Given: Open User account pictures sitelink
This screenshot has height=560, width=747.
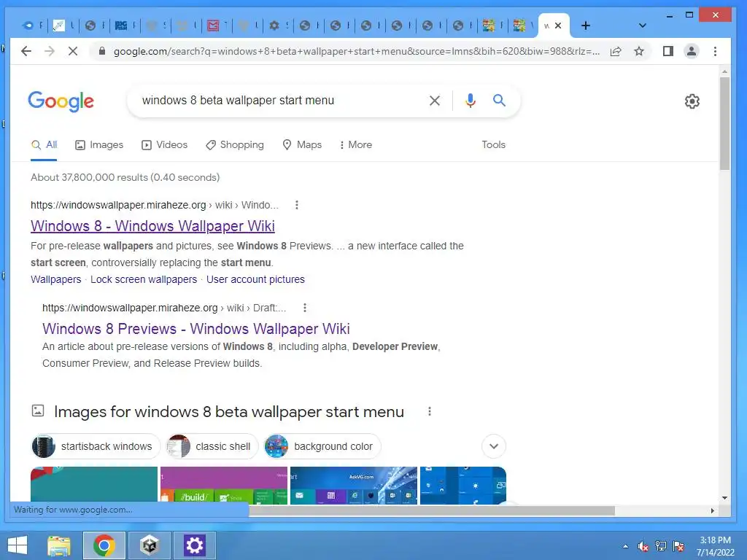Looking at the screenshot, I should pos(255,279).
